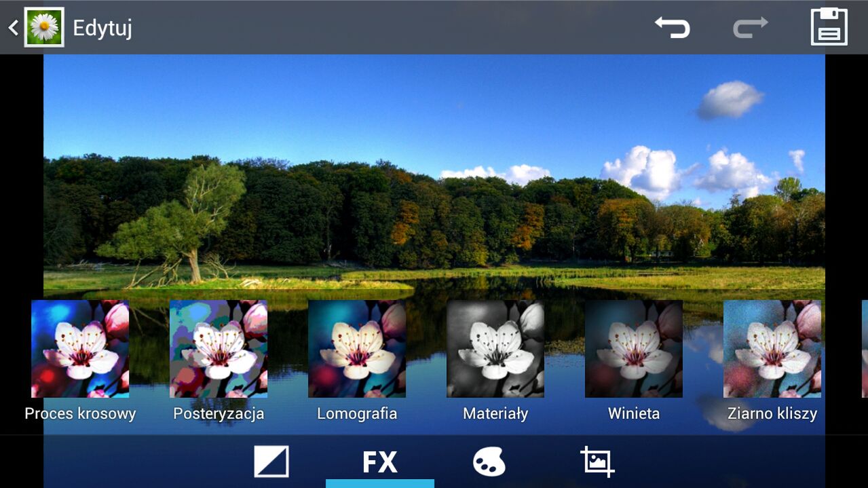868x488 pixels.
Task: Tap the back arrow beside Edytuj
Action: (x=13, y=28)
